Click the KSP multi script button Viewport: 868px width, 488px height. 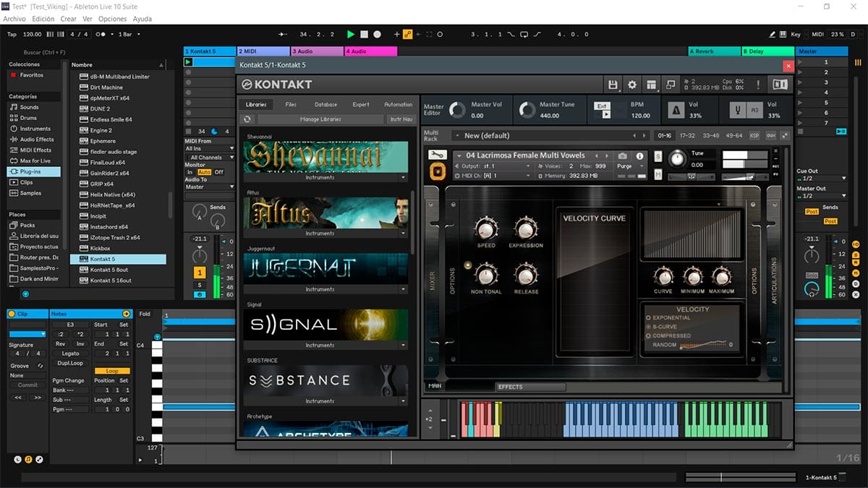(x=754, y=135)
